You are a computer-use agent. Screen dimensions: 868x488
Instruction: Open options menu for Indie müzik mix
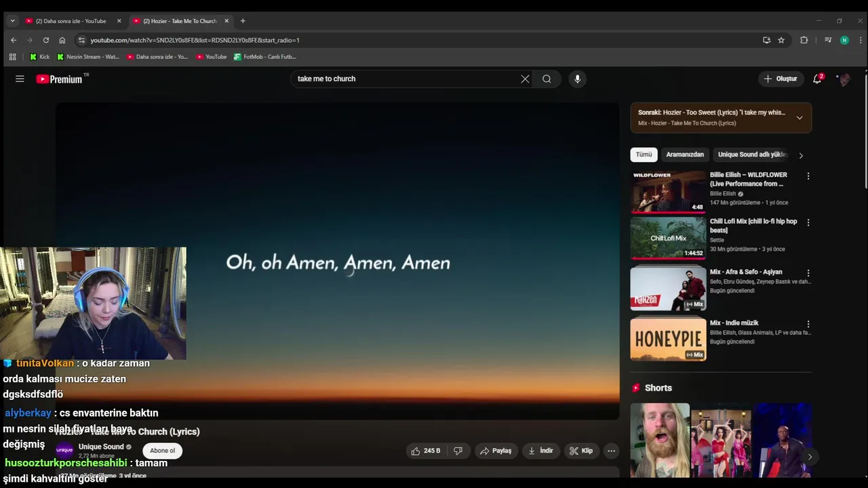click(808, 324)
